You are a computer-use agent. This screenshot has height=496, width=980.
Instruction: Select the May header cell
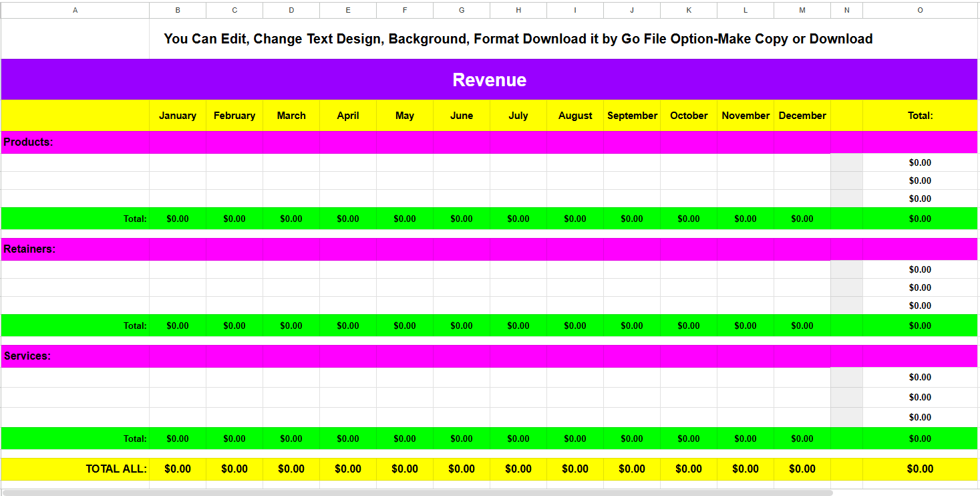coord(405,116)
